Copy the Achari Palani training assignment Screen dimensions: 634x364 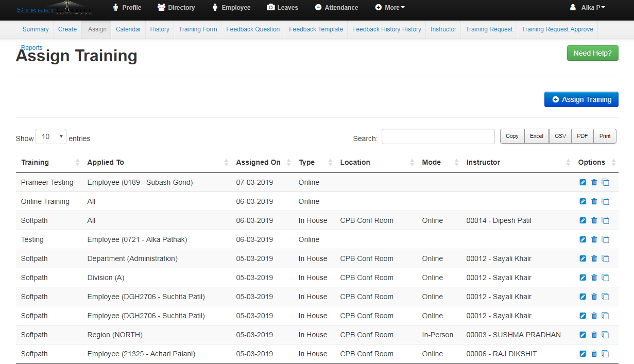coord(606,354)
